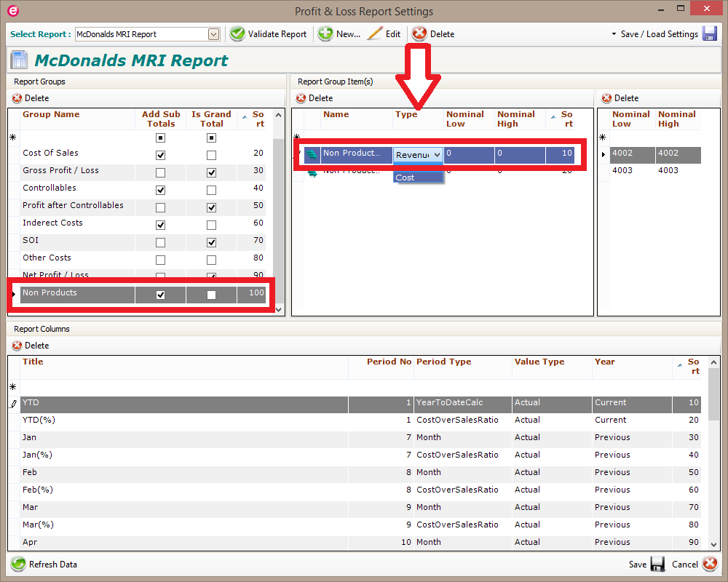The image size is (728, 582).
Task: Toggle Add Sub Totals for Controllables
Action: coord(160,191)
